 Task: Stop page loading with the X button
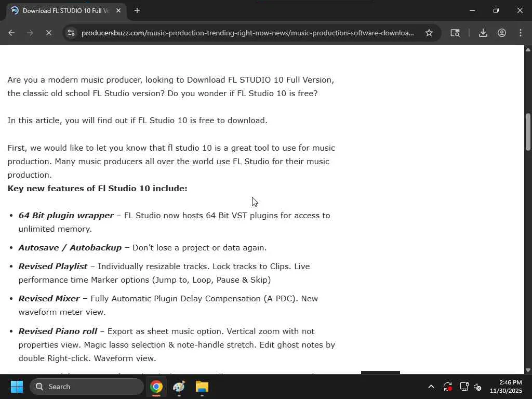point(48,33)
